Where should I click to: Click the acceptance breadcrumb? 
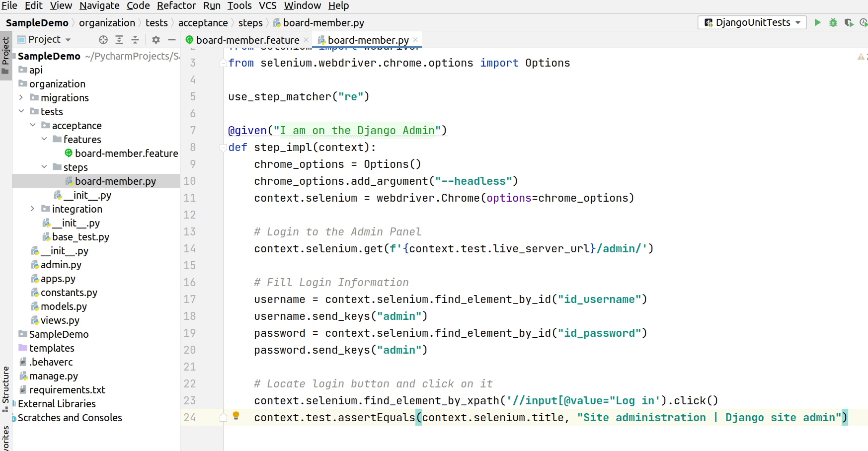[x=203, y=23]
